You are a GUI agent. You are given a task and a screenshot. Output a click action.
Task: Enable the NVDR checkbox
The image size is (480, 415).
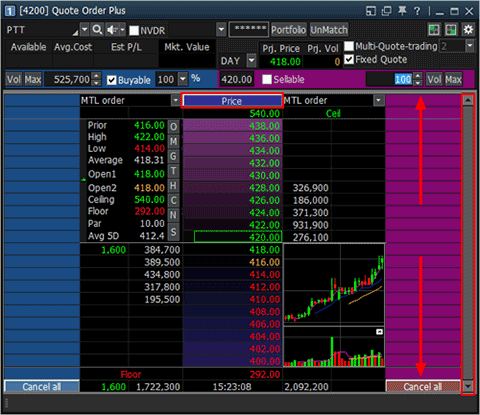click(x=134, y=31)
